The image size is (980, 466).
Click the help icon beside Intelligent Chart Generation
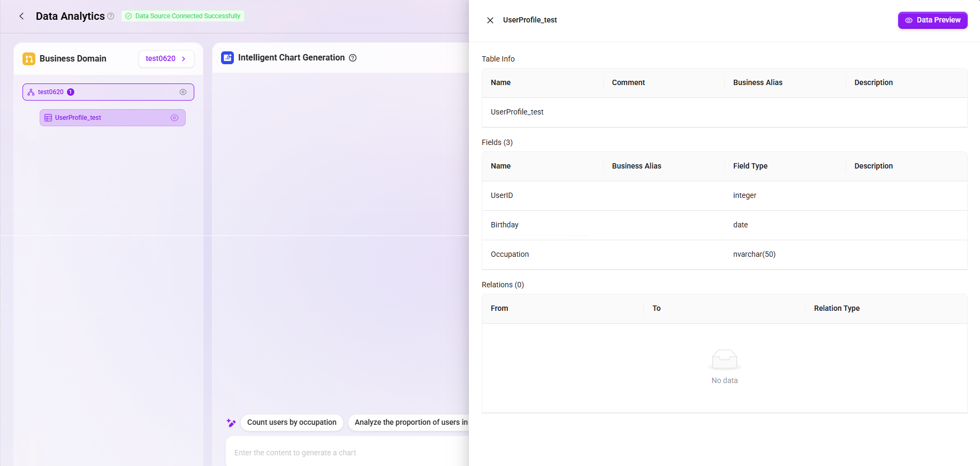(353, 58)
